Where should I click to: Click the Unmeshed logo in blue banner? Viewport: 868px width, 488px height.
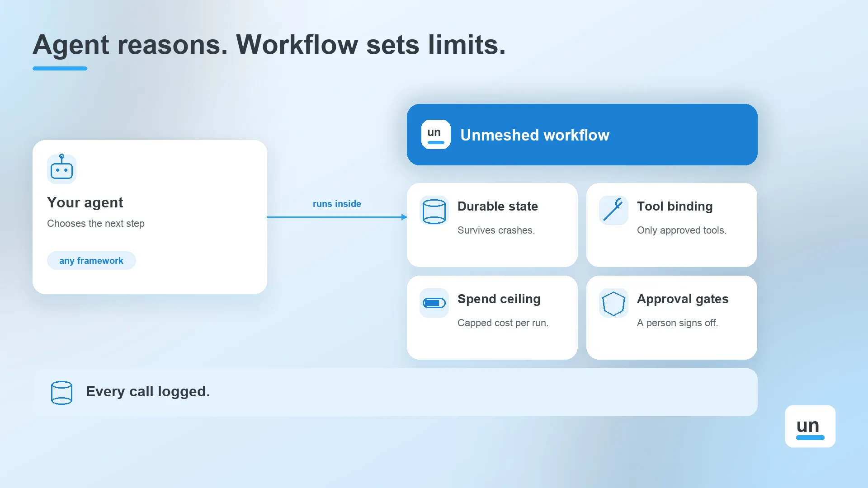click(436, 134)
